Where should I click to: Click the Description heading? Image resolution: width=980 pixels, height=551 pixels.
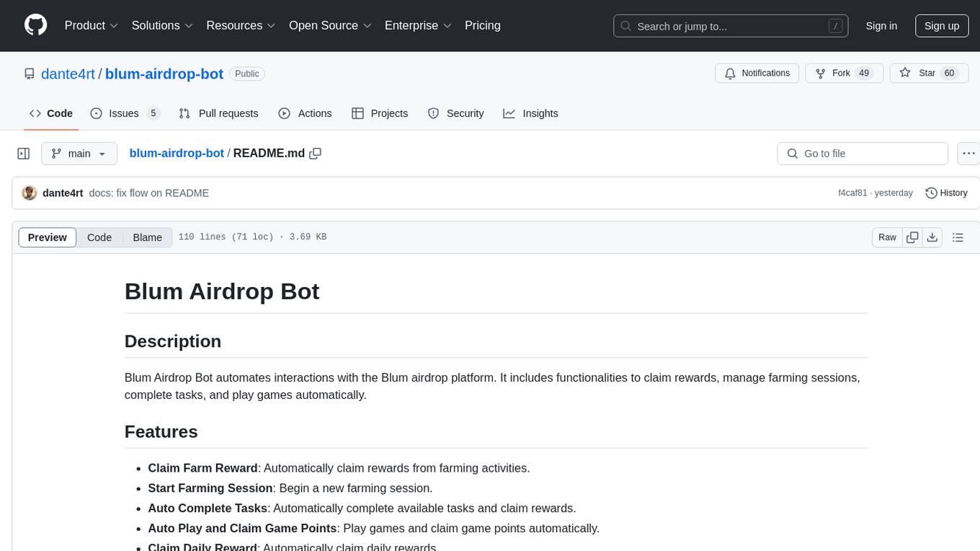173,341
